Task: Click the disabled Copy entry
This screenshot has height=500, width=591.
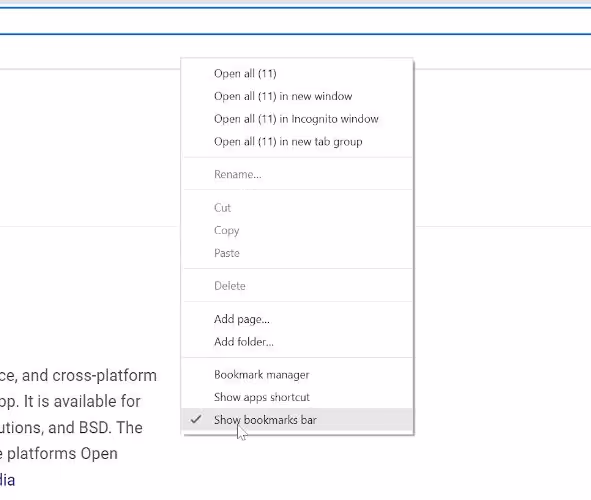Action: click(x=297, y=230)
